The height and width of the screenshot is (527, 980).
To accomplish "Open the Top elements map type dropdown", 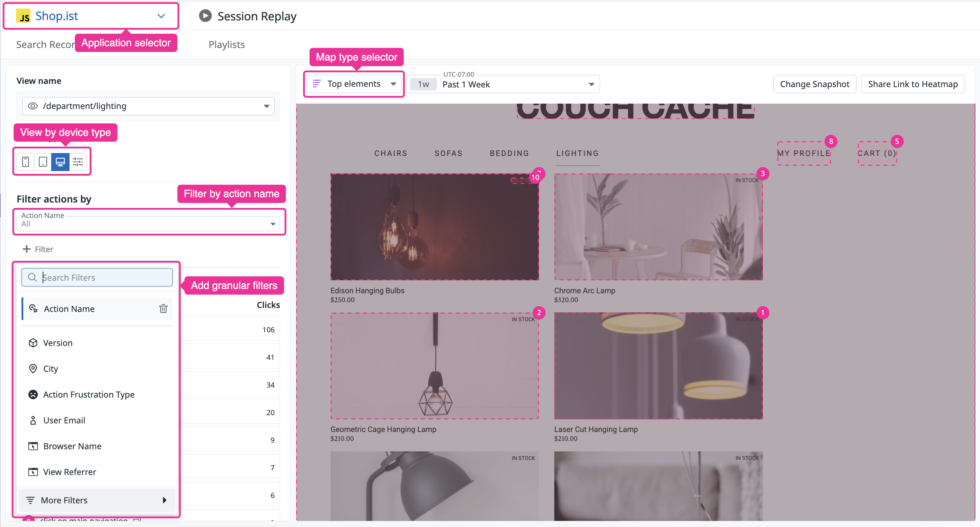I will [354, 84].
